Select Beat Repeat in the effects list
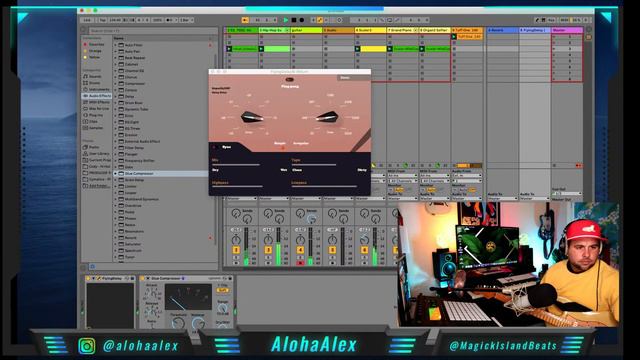 [135, 58]
